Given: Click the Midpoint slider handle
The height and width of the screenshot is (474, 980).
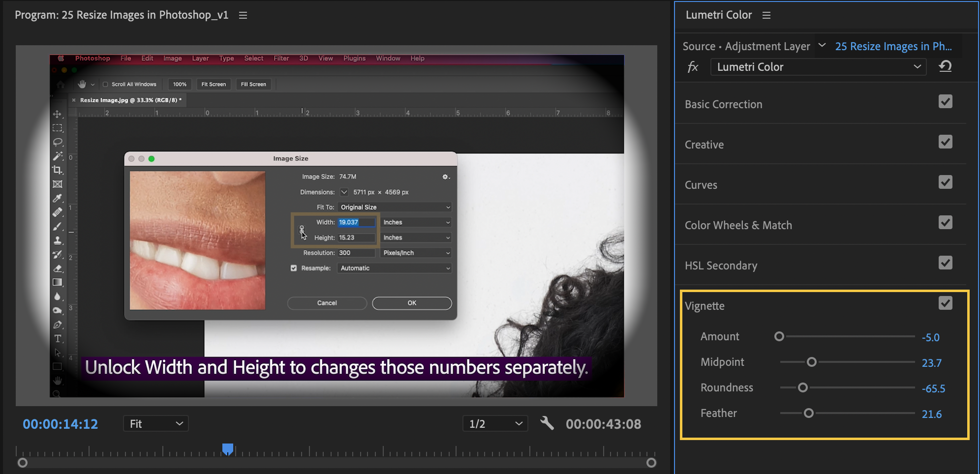Looking at the screenshot, I should click(811, 362).
